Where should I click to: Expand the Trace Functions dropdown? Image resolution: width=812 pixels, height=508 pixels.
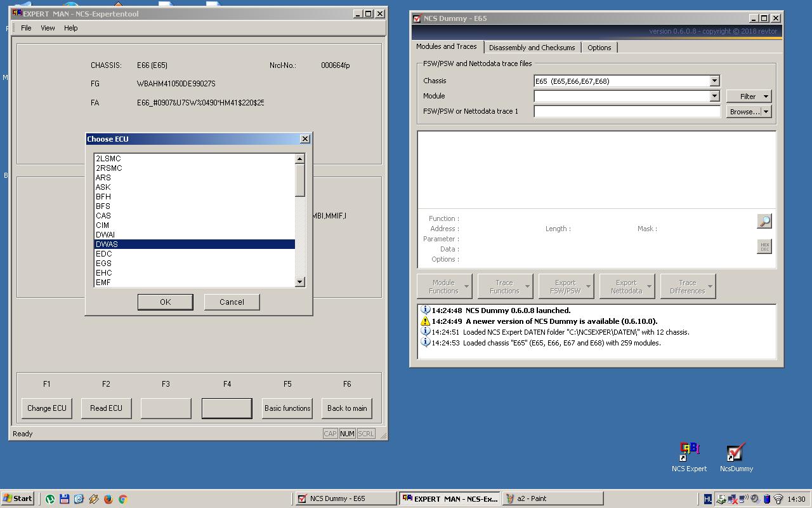tap(527, 286)
